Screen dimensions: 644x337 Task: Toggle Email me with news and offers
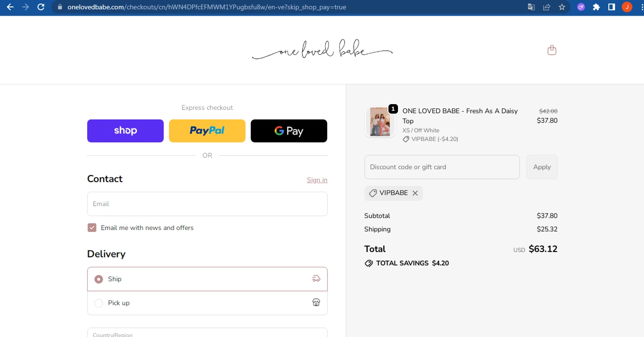click(x=92, y=227)
